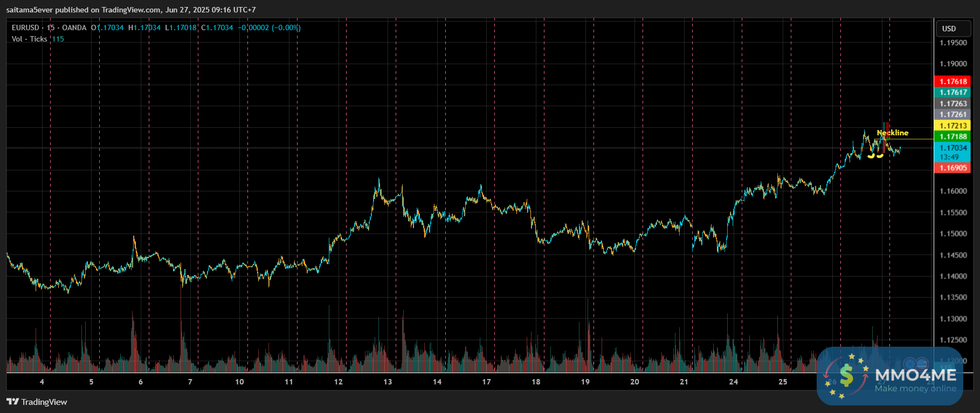Click date 13 on the time axis

(388, 382)
